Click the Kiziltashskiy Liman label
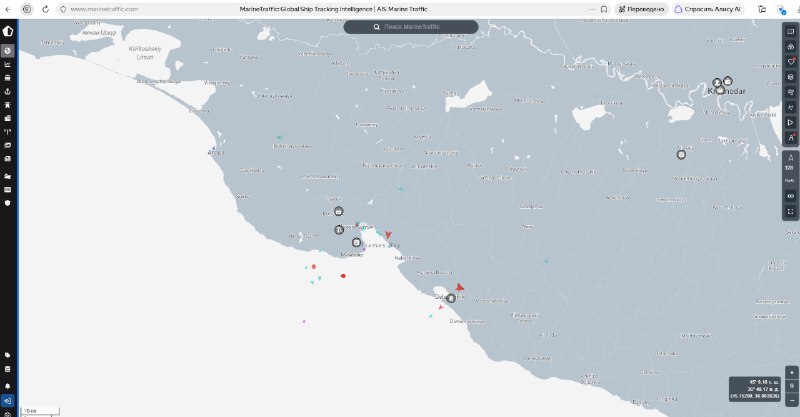The height and width of the screenshot is (417, 800). click(x=145, y=53)
